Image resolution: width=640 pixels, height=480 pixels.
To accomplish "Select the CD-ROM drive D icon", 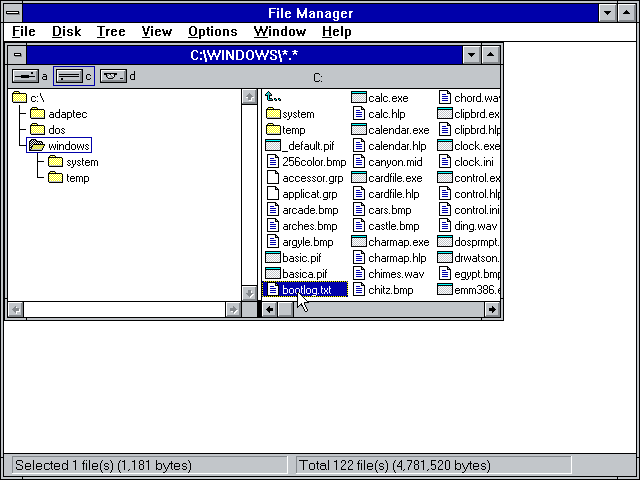I will tap(113, 76).
